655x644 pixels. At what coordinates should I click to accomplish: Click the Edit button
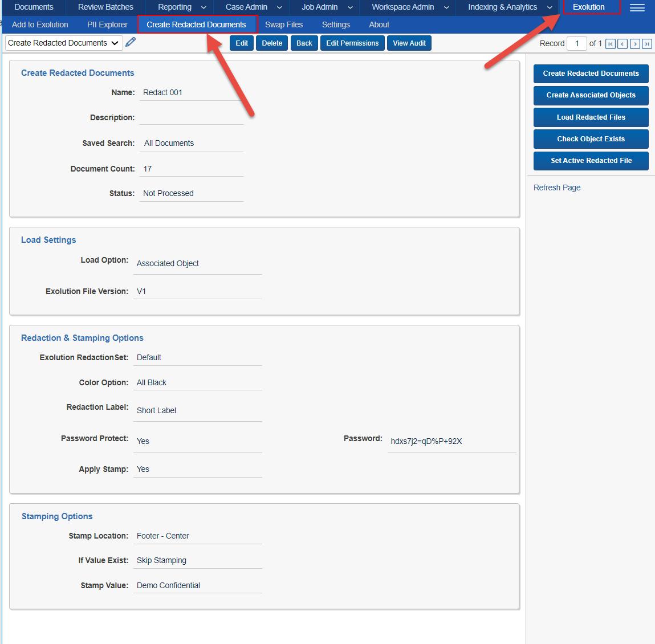click(242, 43)
